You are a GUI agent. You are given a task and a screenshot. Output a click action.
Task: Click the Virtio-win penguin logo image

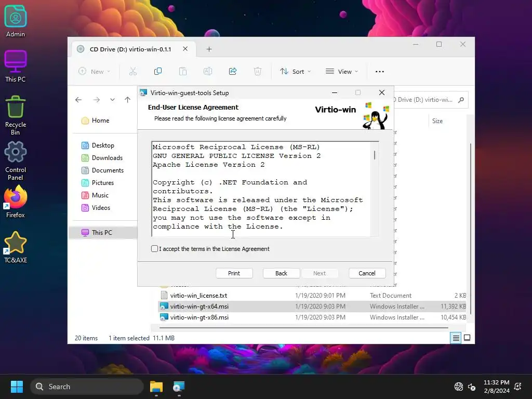coord(376,116)
